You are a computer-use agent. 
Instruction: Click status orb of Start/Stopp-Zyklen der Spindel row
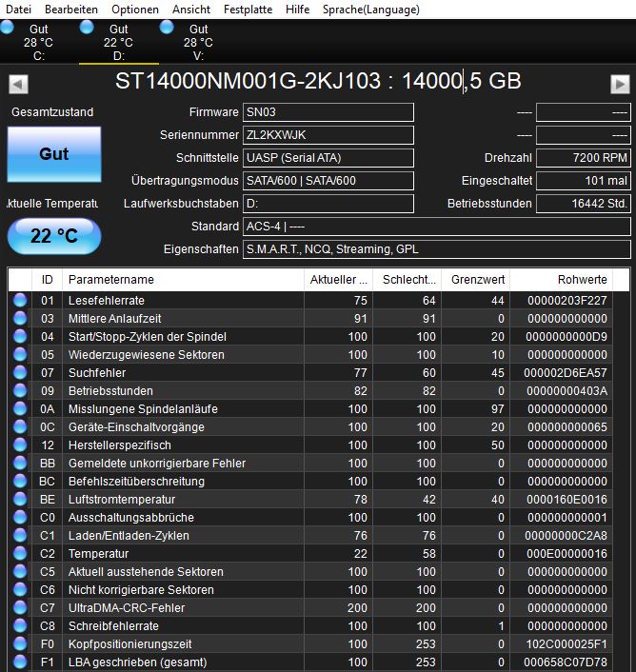[x=20, y=336]
